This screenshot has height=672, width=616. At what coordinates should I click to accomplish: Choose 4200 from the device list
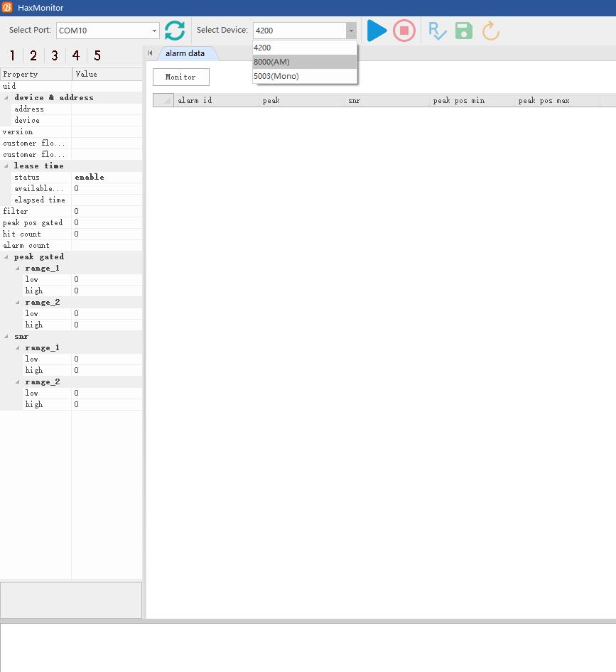305,48
